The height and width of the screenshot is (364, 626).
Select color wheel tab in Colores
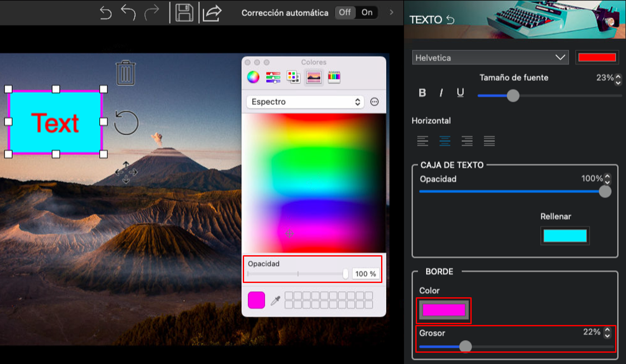coord(253,77)
